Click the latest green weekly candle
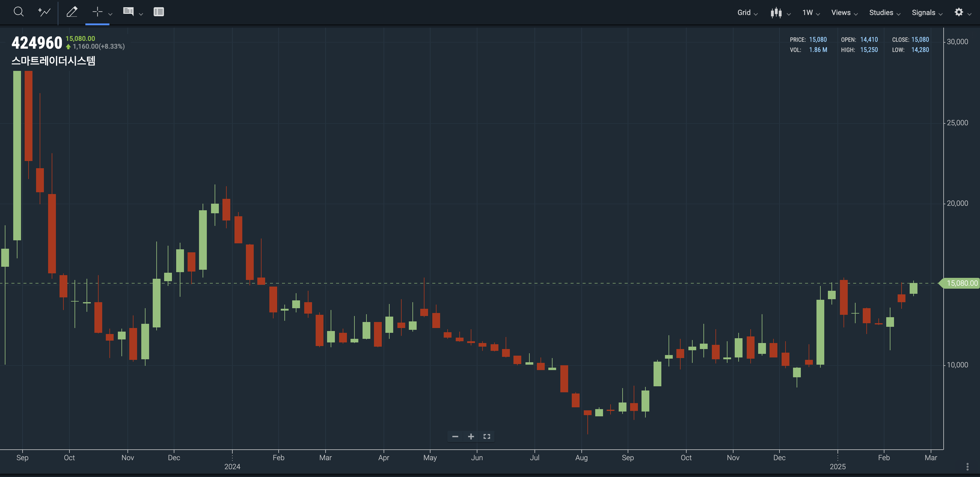Image resolution: width=980 pixels, height=477 pixels. (914, 288)
